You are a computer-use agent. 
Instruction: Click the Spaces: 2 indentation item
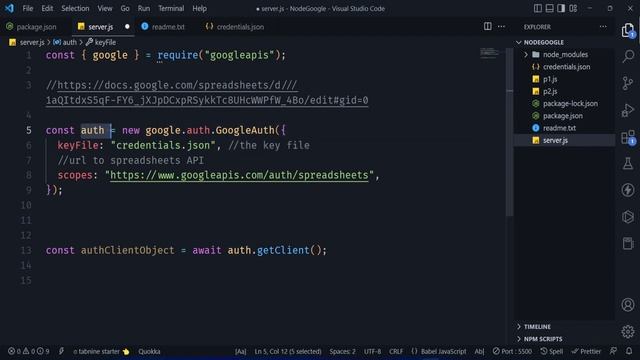tap(342, 351)
